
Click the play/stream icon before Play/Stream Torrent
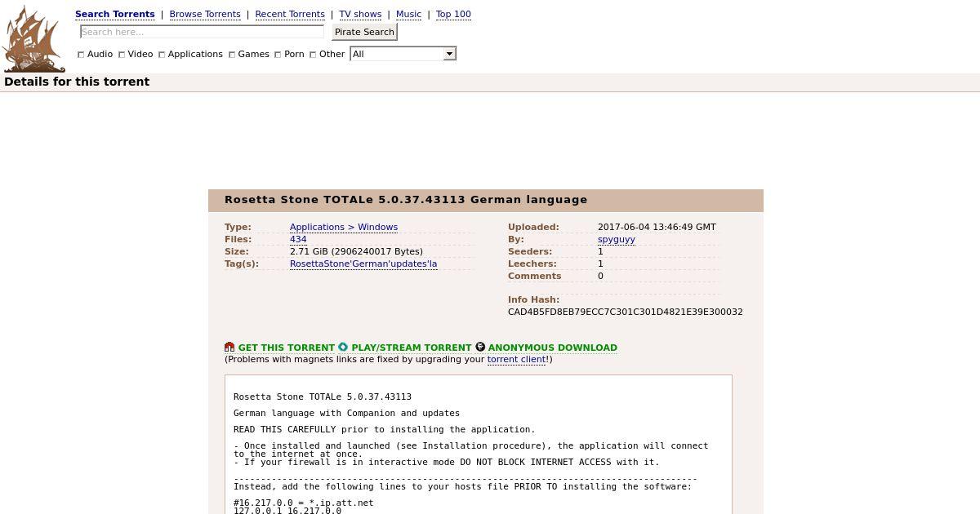coord(343,348)
